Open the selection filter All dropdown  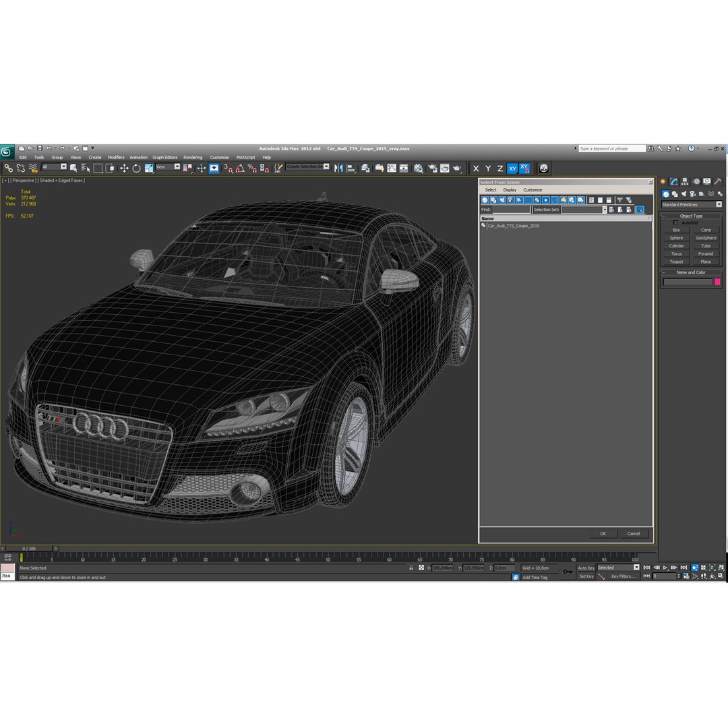(x=55, y=166)
